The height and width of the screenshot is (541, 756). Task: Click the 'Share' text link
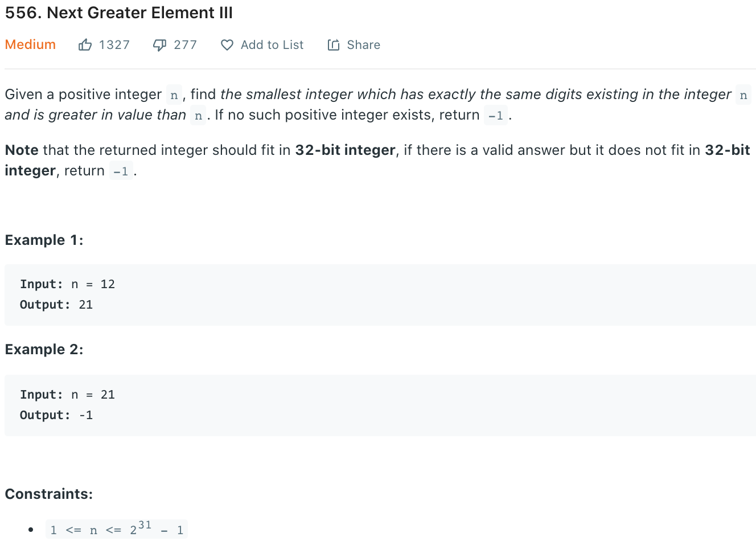tap(363, 44)
